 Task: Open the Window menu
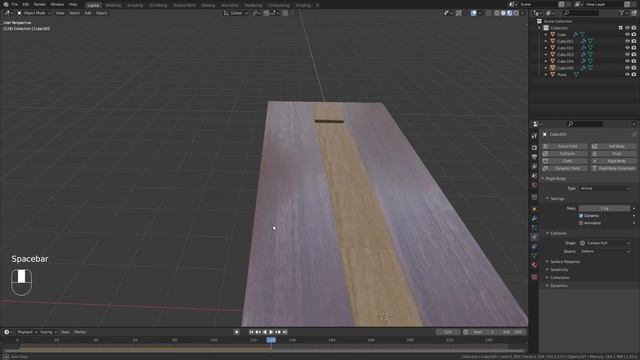click(x=57, y=4)
